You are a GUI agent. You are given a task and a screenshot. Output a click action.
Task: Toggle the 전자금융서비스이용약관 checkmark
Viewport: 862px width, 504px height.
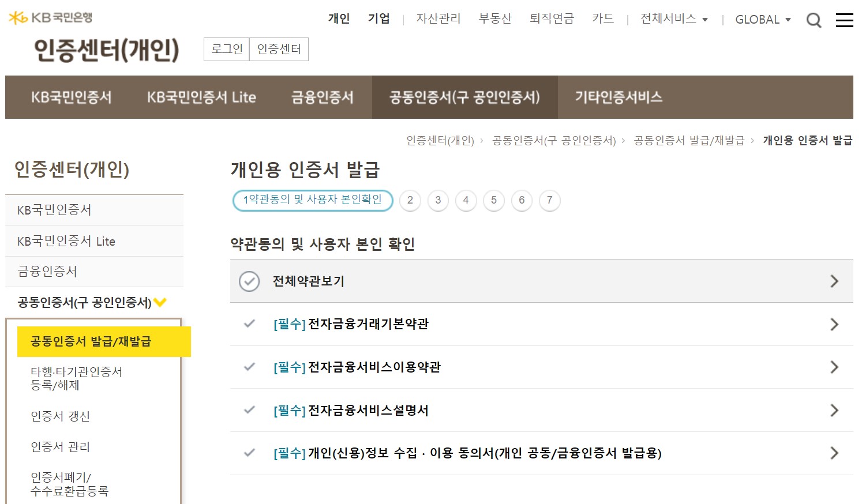pos(249,367)
